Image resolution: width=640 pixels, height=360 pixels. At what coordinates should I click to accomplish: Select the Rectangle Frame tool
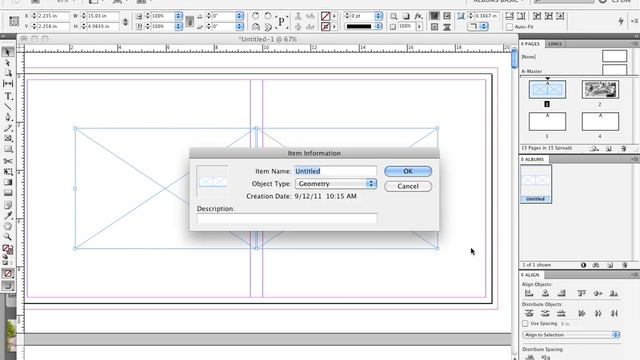pos(8,139)
